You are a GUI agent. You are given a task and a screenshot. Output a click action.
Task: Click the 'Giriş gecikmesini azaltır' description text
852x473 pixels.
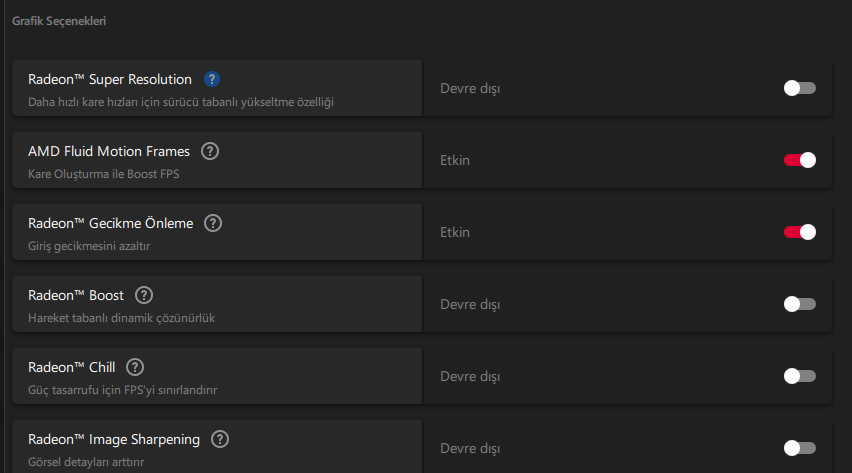(x=89, y=245)
